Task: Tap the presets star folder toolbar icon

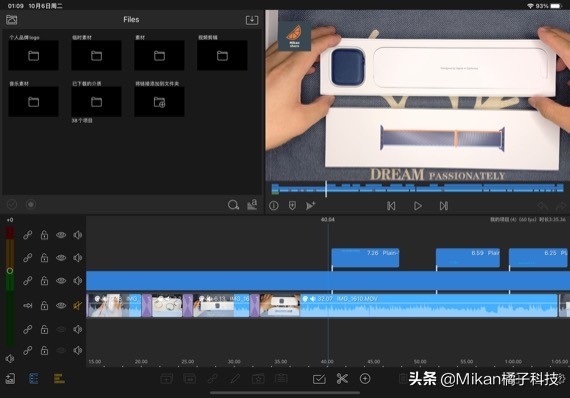Action: (x=258, y=379)
